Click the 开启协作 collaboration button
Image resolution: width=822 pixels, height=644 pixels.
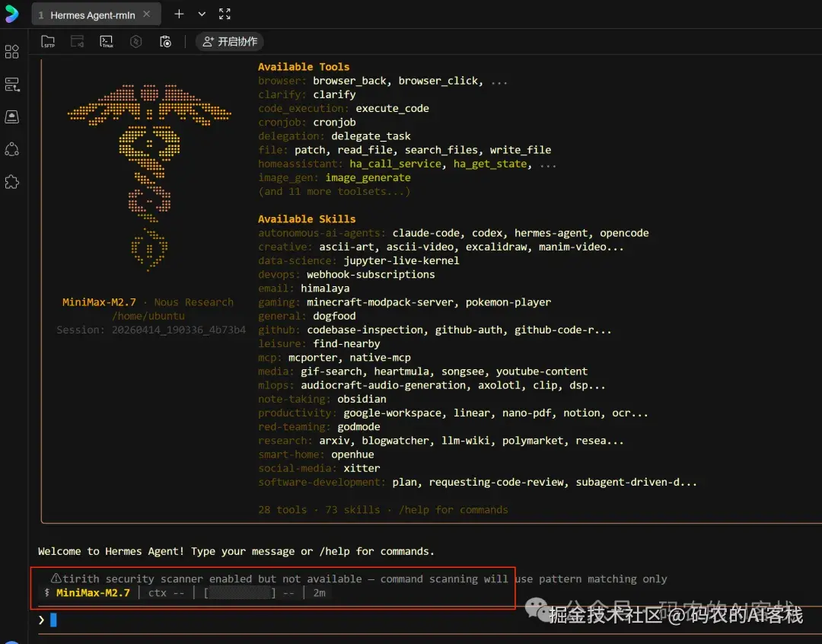tap(230, 42)
